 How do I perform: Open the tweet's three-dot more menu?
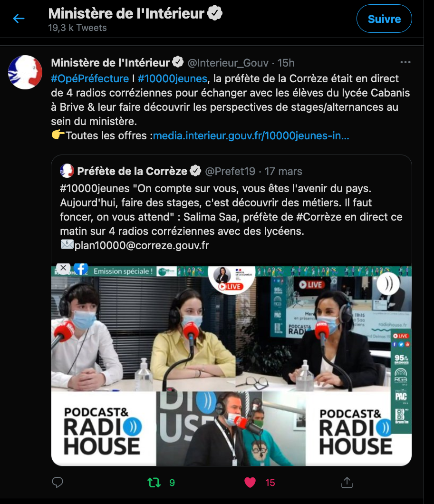tap(405, 62)
